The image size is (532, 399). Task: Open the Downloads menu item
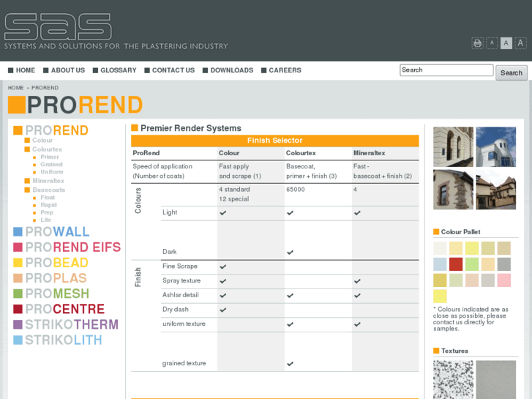coord(228,70)
